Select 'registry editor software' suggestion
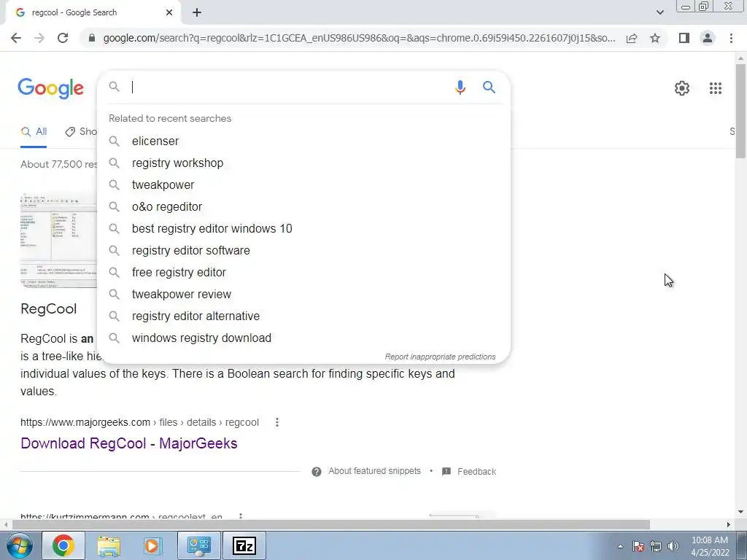The image size is (747, 560). [x=303, y=251]
